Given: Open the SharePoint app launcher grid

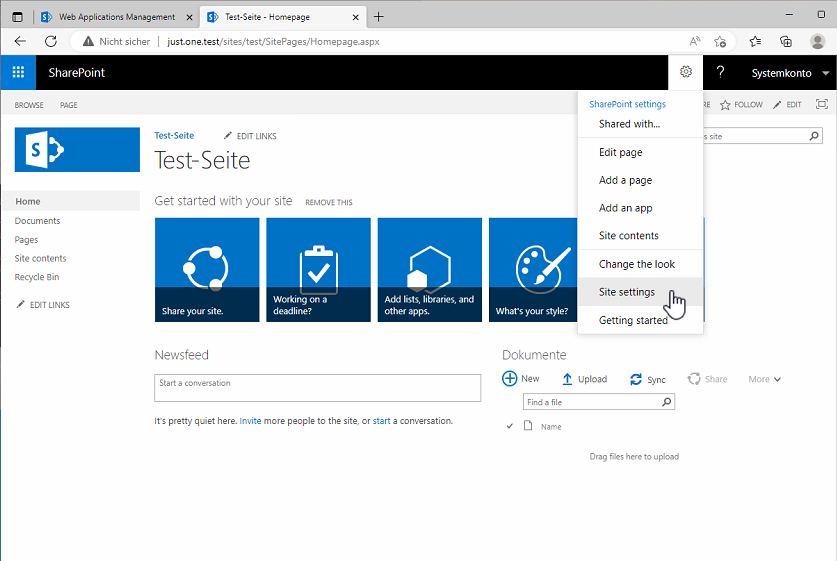Looking at the screenshot, I should click(18, 72).
